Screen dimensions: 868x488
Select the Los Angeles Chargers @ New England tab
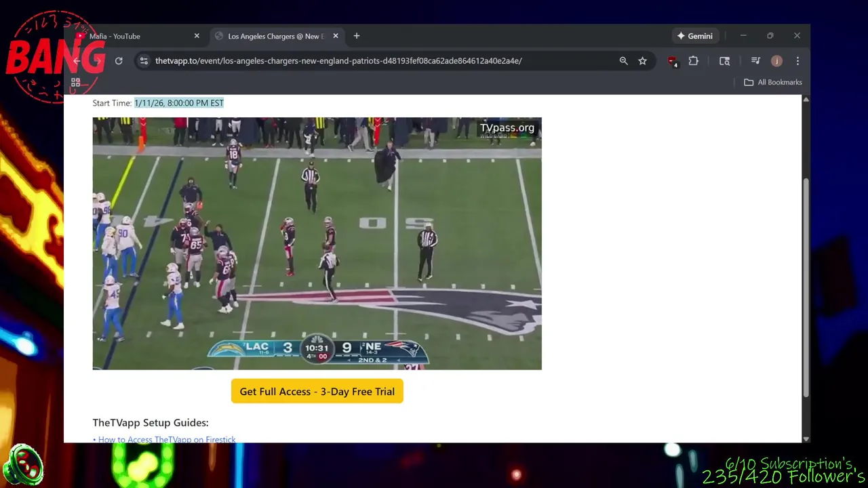click(276, 36)
